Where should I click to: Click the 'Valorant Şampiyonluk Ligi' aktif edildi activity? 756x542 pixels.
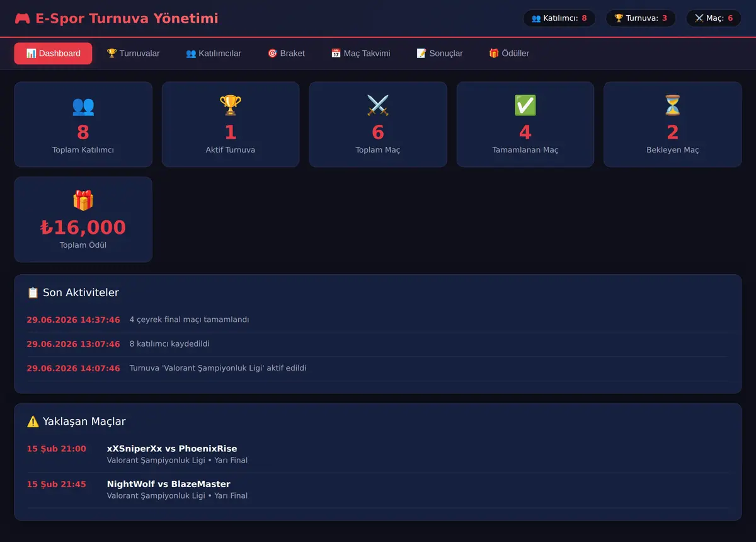tap(218, 368)
